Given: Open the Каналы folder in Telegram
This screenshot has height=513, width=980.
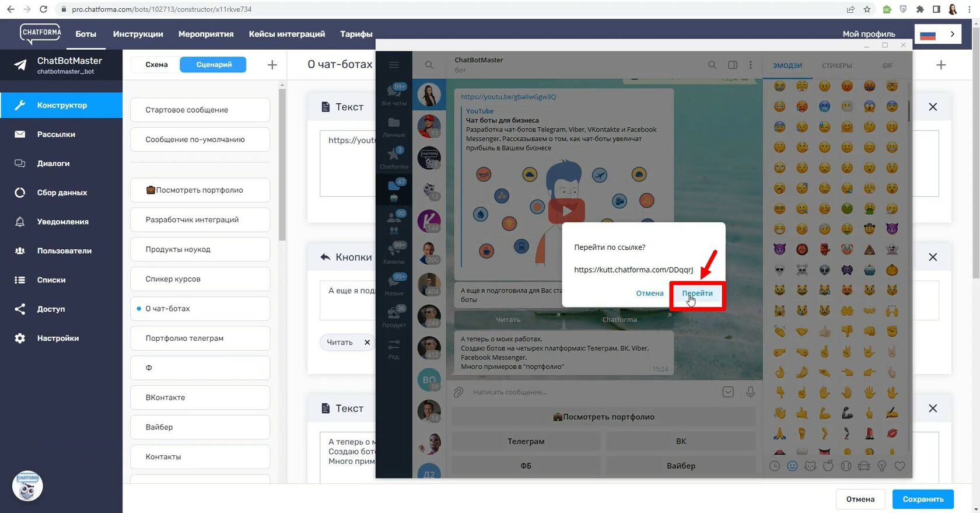Looking at the screenshot, I should tap(394, 252).
